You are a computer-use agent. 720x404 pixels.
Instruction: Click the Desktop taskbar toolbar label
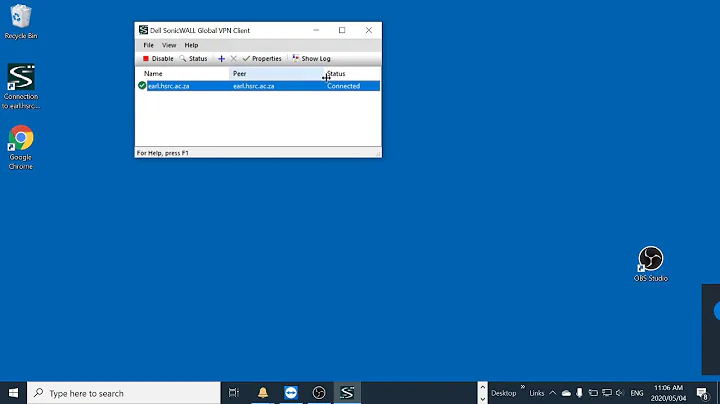click(x=504, y=393)
